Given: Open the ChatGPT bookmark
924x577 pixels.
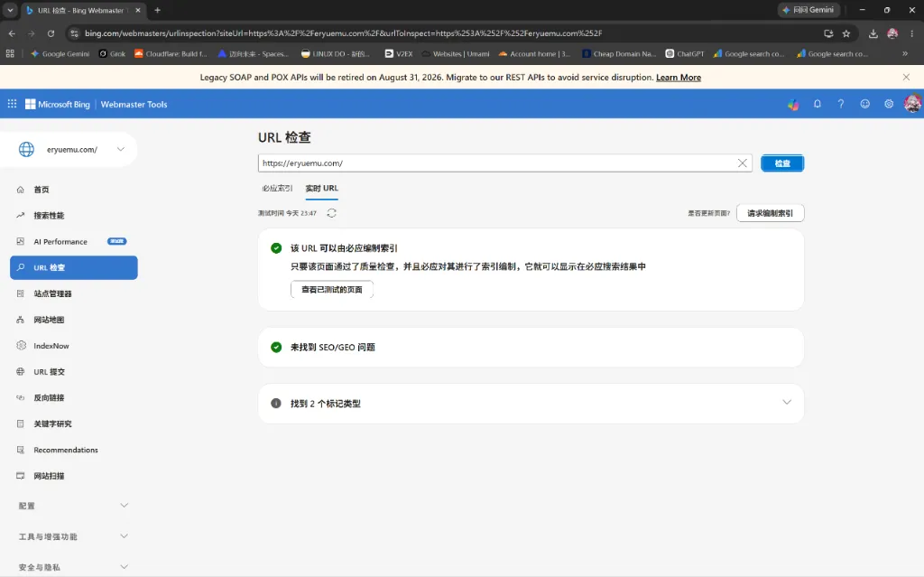Looking at the screenshot, I should [x=685, y=53].
